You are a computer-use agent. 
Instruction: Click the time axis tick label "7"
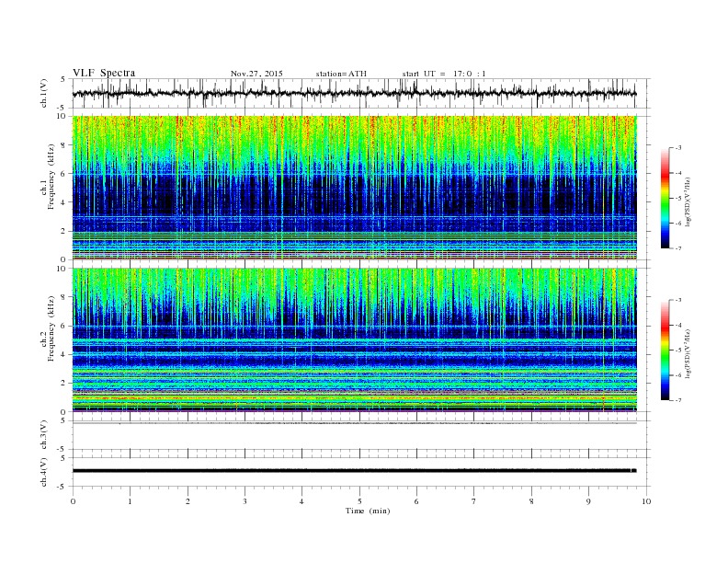pyautogui.click(x=474, y=501)
